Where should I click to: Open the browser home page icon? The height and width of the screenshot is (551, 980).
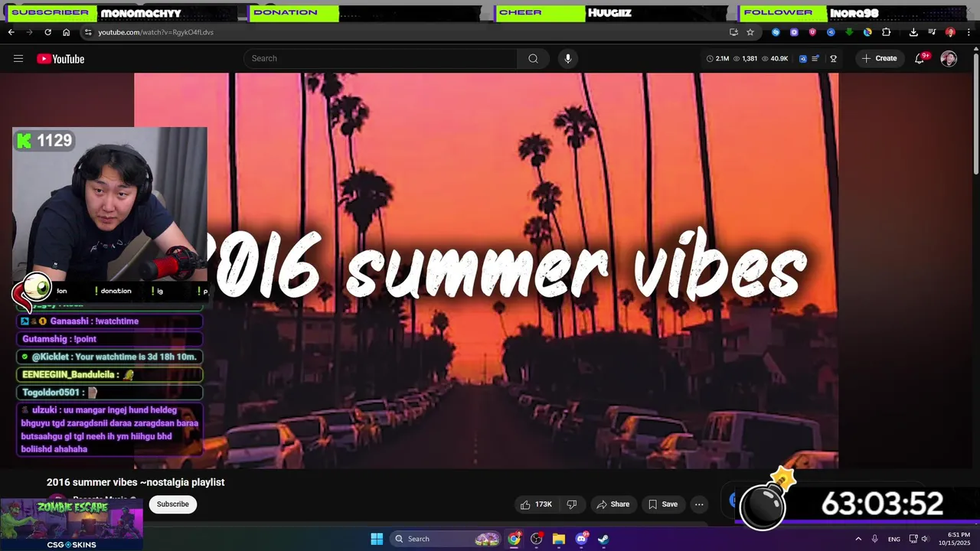[x=66, y=32]
